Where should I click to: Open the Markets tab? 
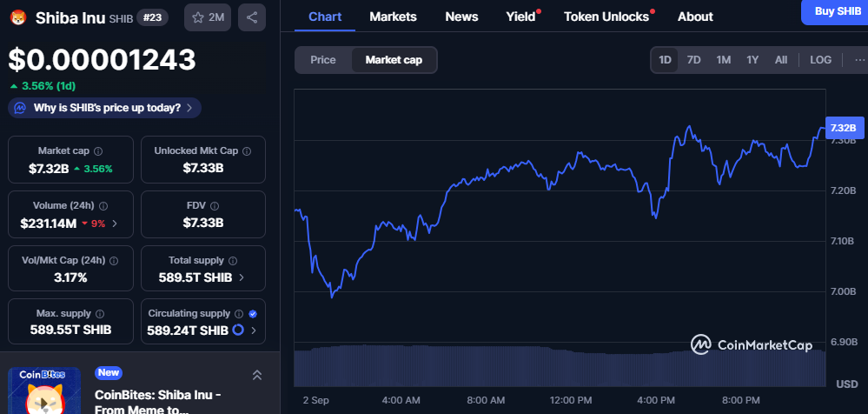[393, 17]
